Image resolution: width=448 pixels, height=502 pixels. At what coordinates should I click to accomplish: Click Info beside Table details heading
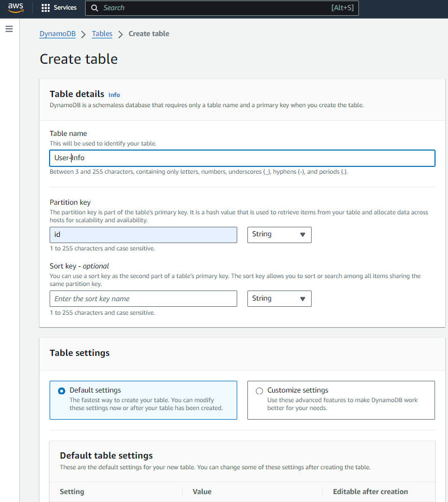coord(114,94)
